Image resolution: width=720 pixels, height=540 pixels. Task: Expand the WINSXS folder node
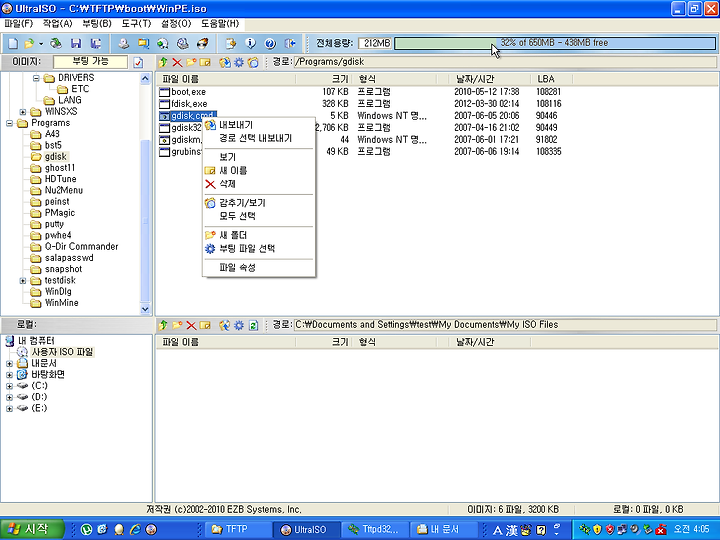click(23, 112)
